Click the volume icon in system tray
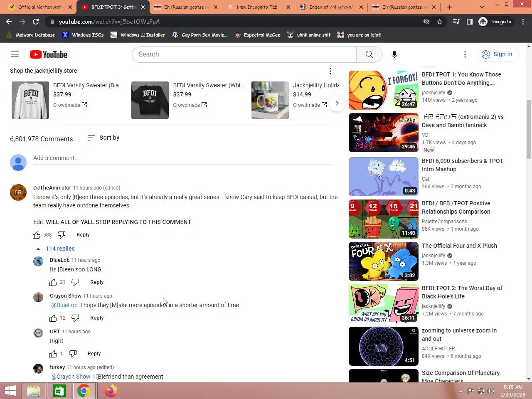This screenshot has height=399, width=532. coord(490,391)
